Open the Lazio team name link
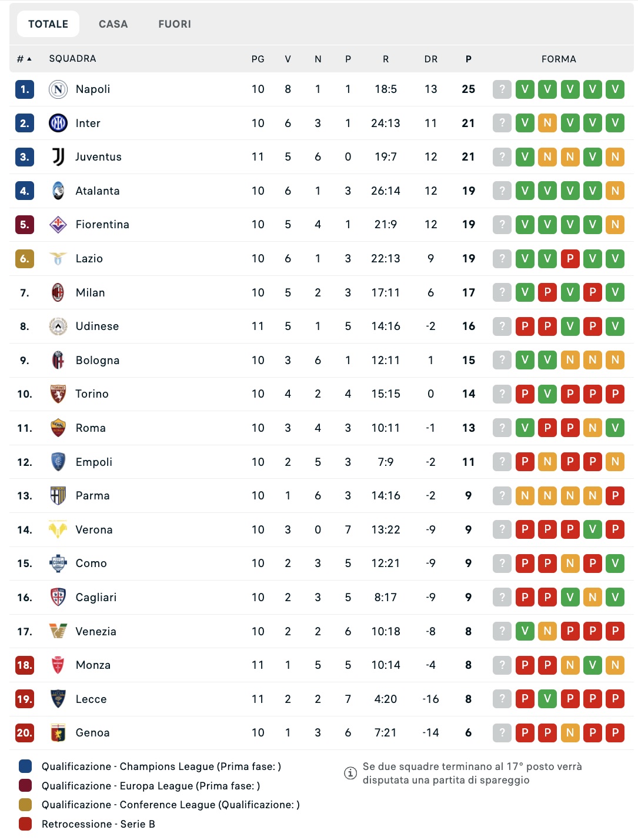 pyautogui.click(x=89, y=259)
